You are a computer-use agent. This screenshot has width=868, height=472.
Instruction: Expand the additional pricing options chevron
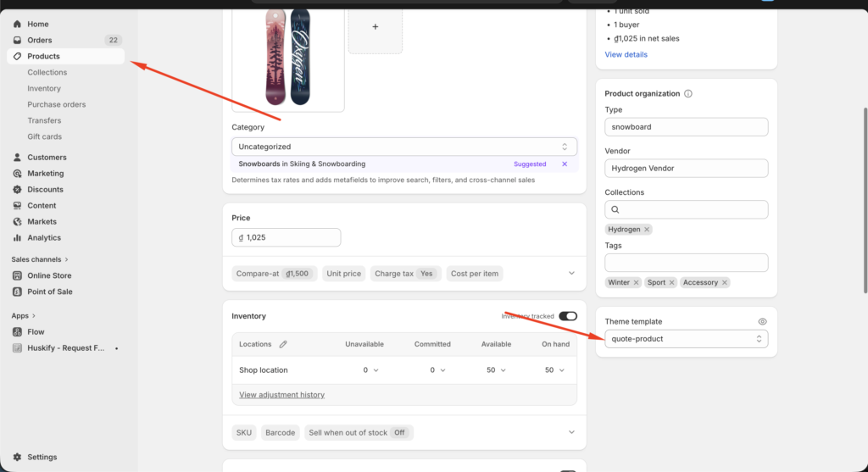[571, 274]
